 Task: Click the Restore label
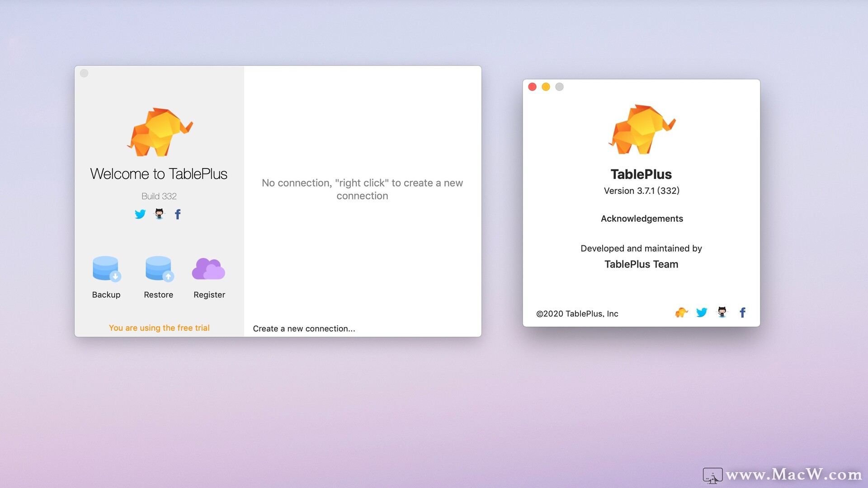[158, 295]
